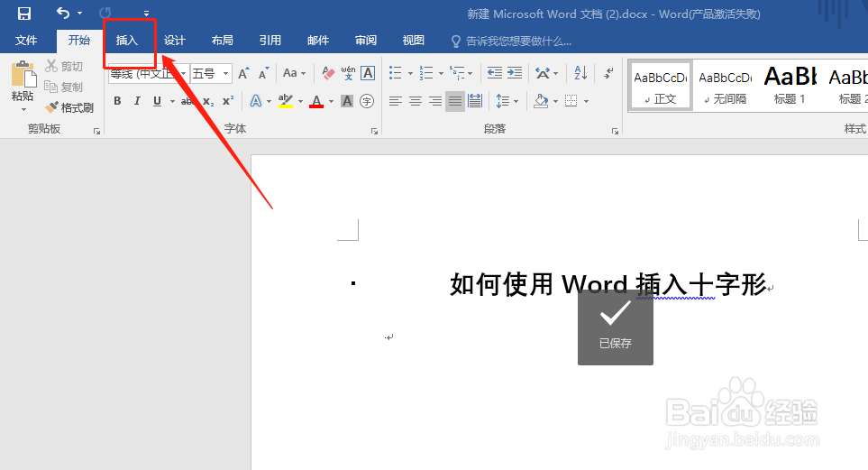The height and width of the screenshot is (470, 868).
Task: Open the font size 五号 combo box
Action: [x=211, y=73]
